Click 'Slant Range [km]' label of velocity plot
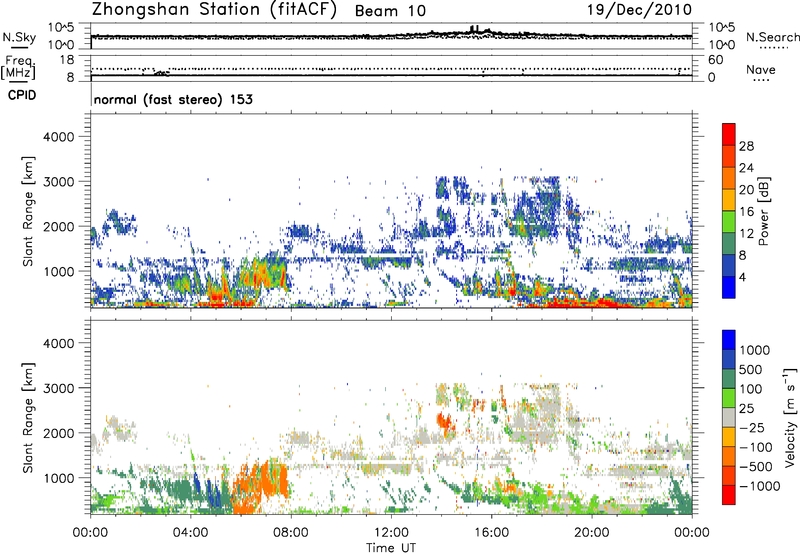The height and width of the screenshot is (554, 800). tap(28, 418)
